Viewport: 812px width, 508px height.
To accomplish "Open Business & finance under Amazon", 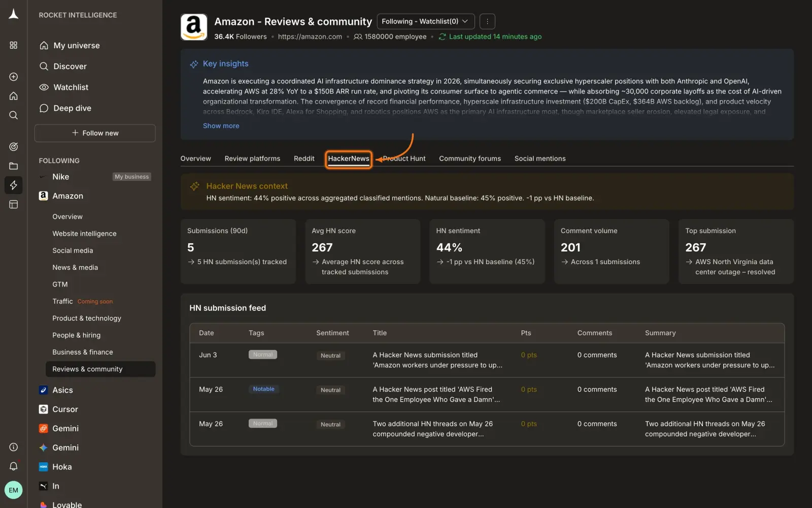I will pyautogui.click(x=83, y=352).
